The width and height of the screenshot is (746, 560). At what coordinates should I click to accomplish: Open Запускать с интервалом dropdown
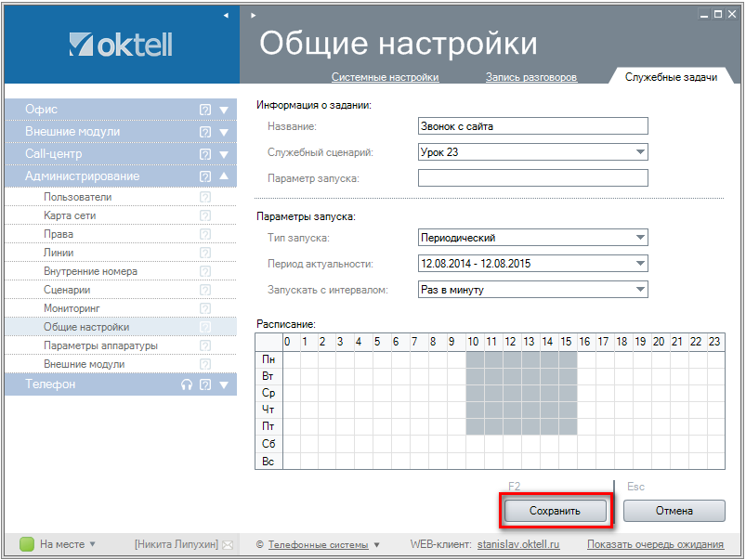click(x=640, y=290)
